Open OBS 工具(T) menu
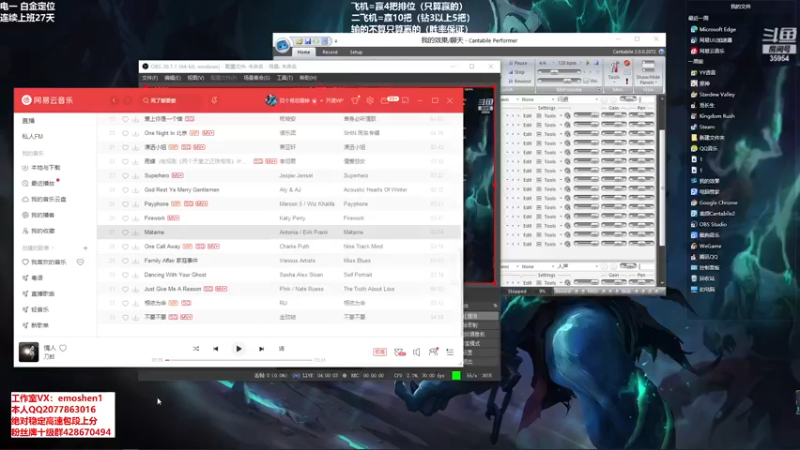This screenshot has height=450, width=800. (285, 78)
